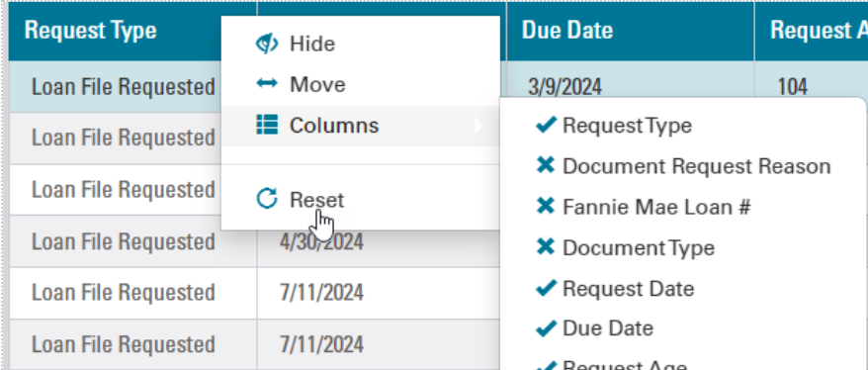Click the Reset circular arrow icon
The width and height of the screenshot is (868, 370).
267,199
